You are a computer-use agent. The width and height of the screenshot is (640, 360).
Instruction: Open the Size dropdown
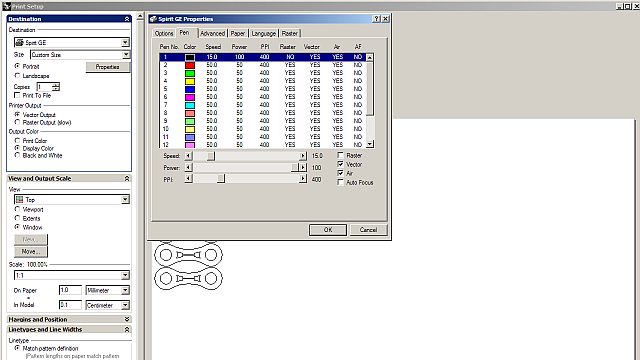[126, 54]
